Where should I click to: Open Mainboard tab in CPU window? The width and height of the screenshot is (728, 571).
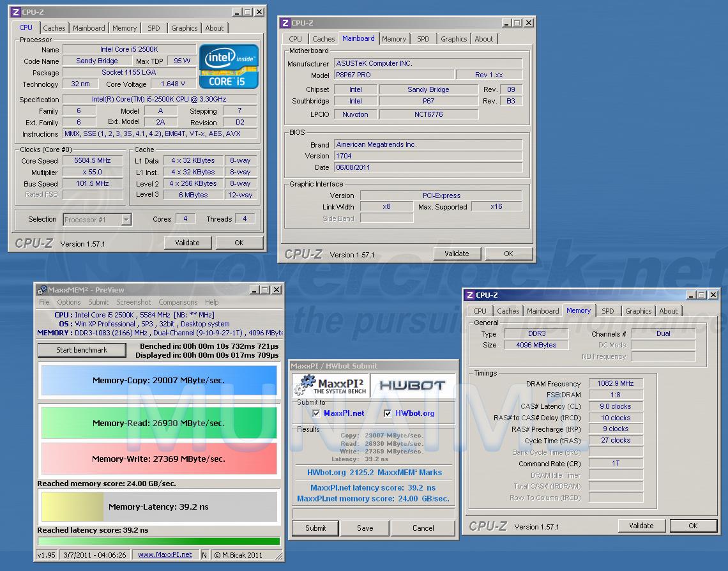click(x=89, y=28)
